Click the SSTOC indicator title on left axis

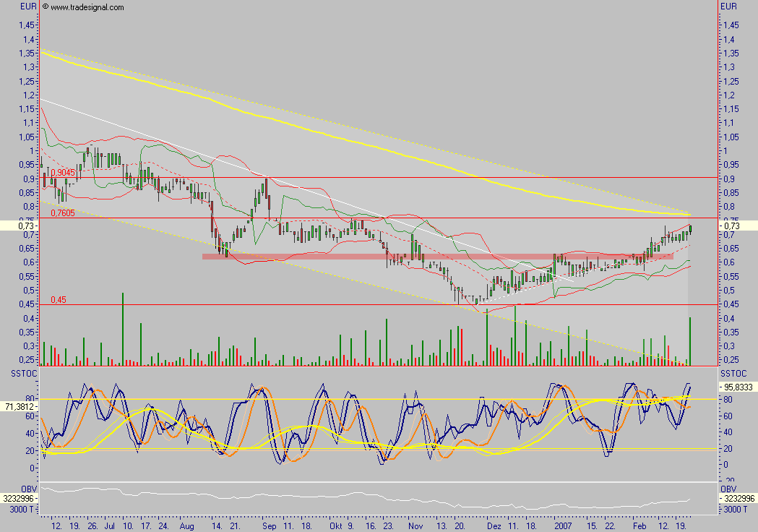[20, 373]
